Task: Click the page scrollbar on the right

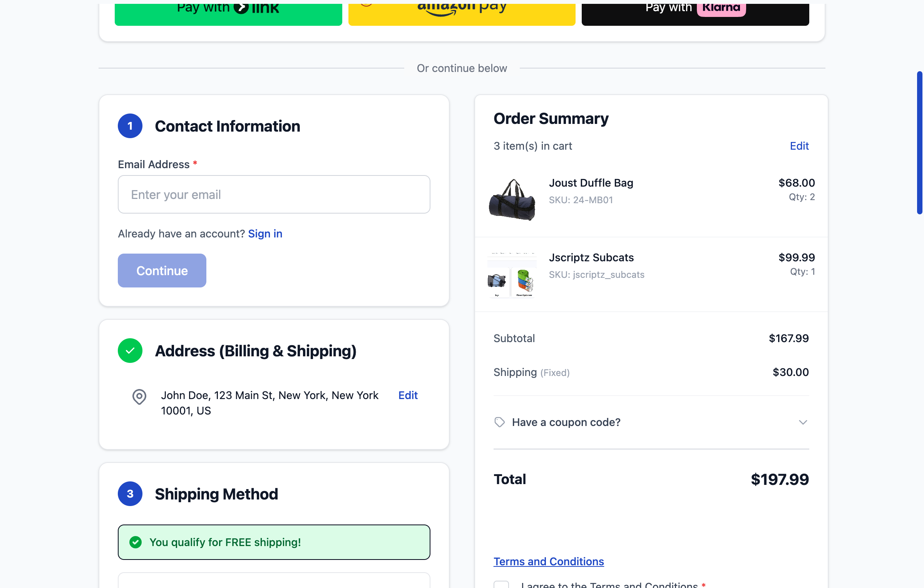Action: click(x=919, y=142)
